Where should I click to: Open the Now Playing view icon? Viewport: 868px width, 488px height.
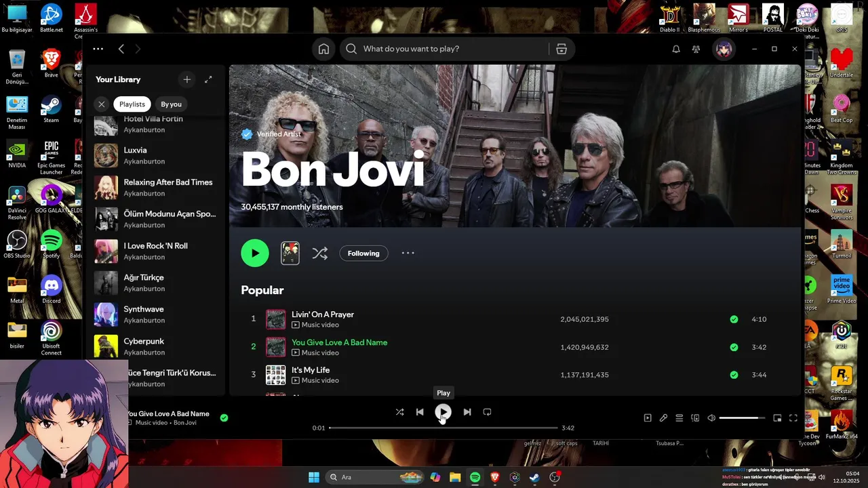click(648, 418)
